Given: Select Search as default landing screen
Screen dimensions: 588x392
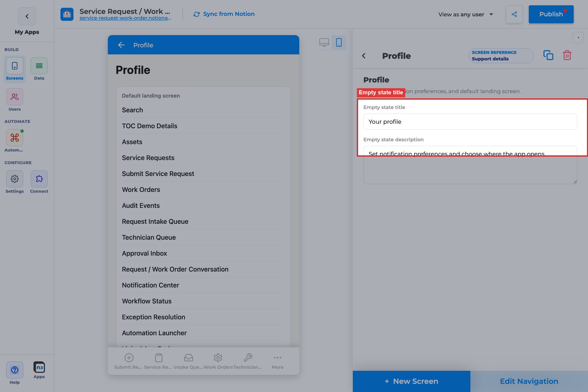Looking at the screenshot, I should (x=203, y=110).
